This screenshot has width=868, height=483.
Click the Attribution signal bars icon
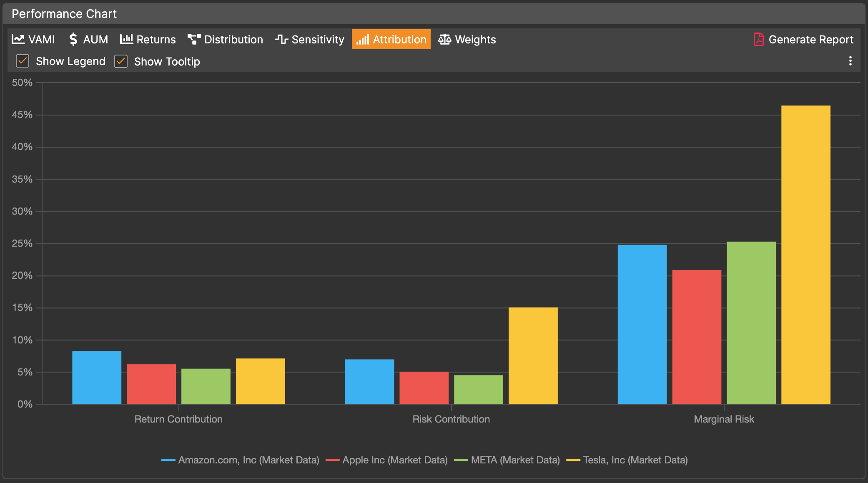pos(362,40)
